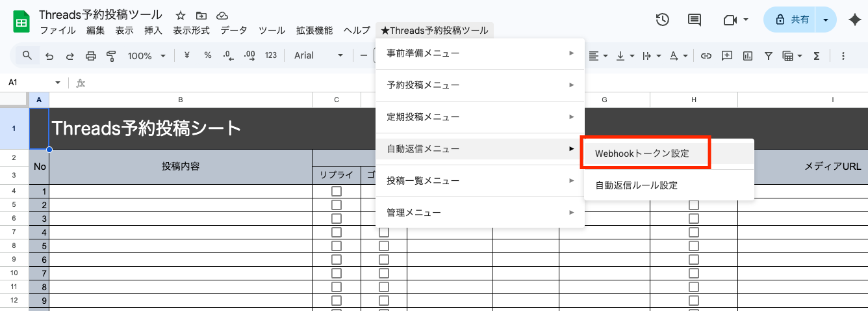Viewport: 868px width, 311px height.
Task: Open the three-dot more toolbar options
Action: point(843,56)
